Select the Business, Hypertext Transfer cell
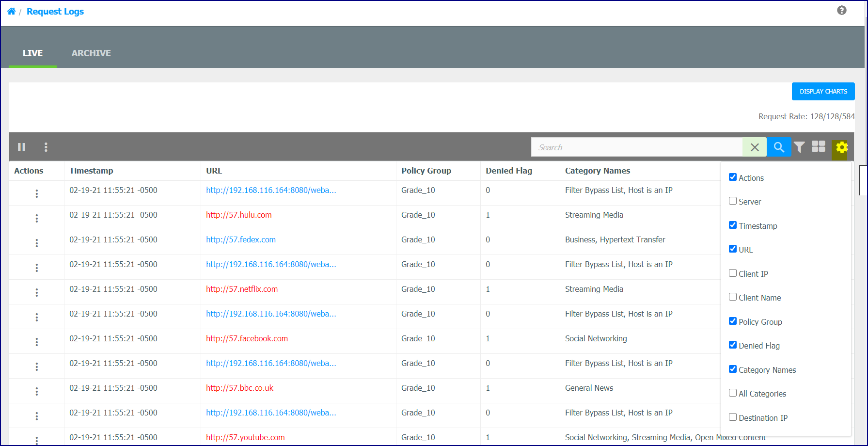 click(x=615, y=239)
